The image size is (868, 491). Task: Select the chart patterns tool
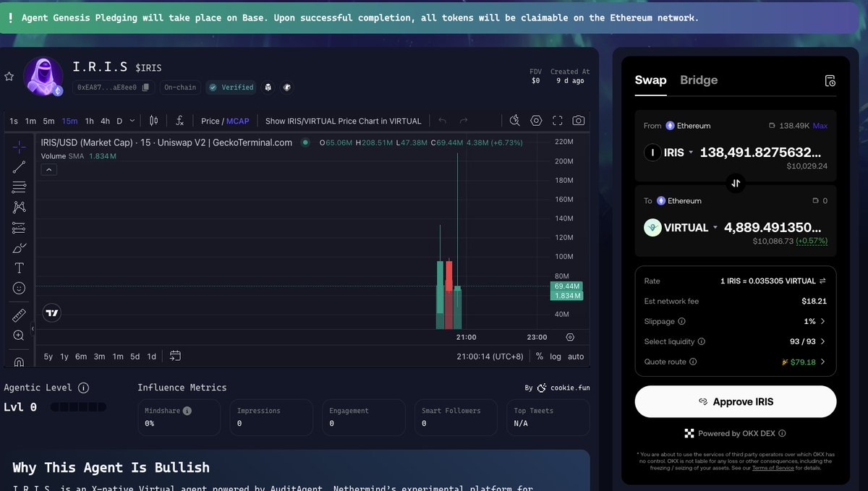tap(20, 208)
